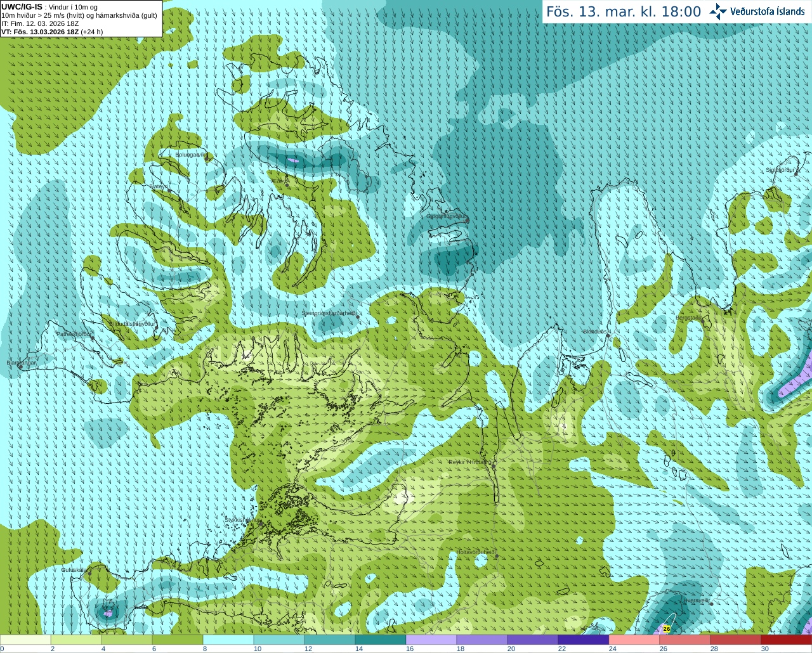Pick the dark indigo 22–24 m/s legend swatch

pos(584,640)
